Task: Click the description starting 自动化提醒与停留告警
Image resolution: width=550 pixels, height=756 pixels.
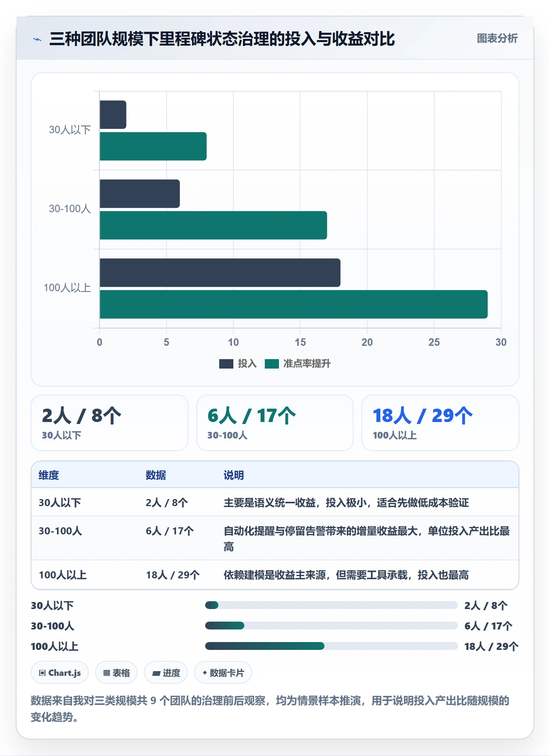Action: coord(367,539)
